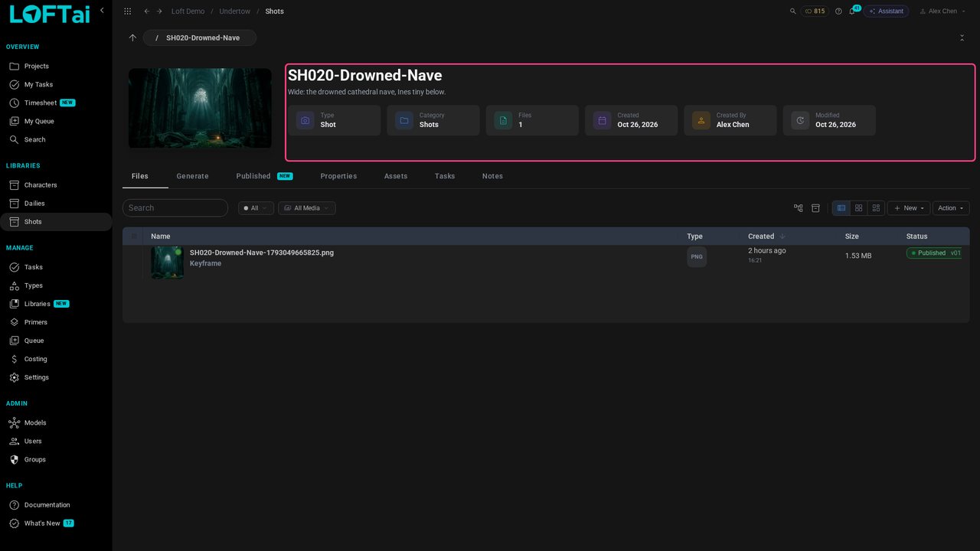
Task: Open the All status filter dropdown
Action: pos(256,208)
